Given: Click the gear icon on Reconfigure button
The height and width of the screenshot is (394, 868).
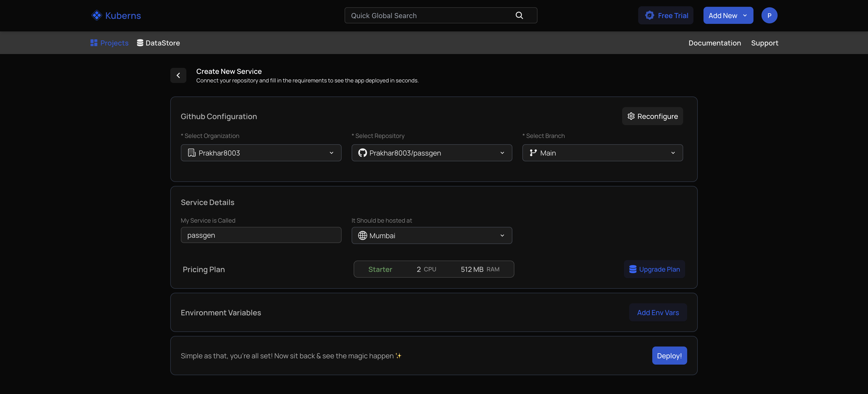Looking at the screenshot, I should pos(631,116).
